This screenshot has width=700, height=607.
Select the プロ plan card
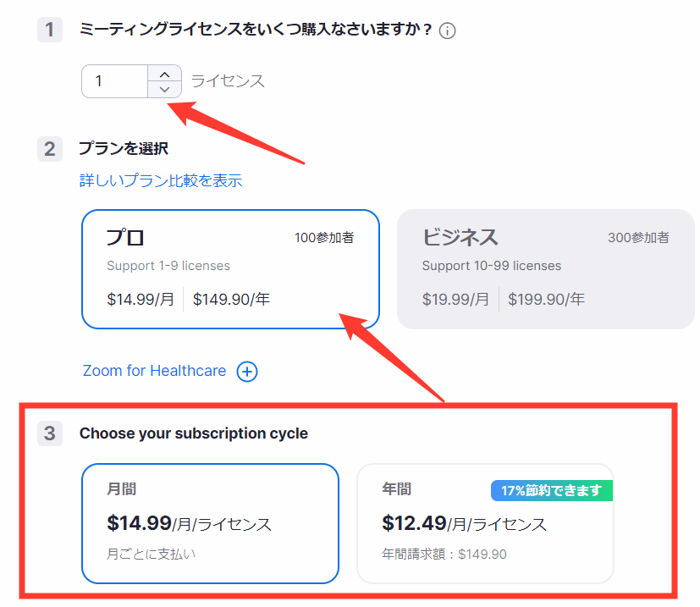pos(230,268)
